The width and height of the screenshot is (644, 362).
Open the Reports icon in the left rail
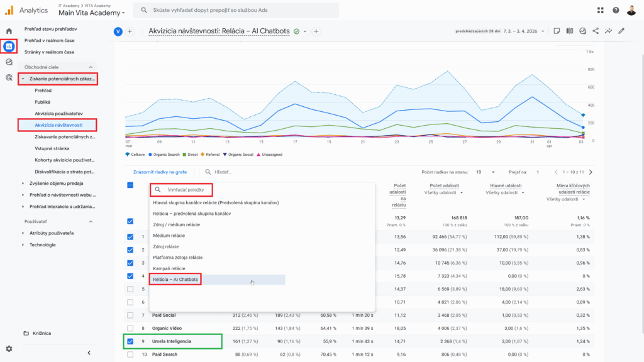click(9, 47)
